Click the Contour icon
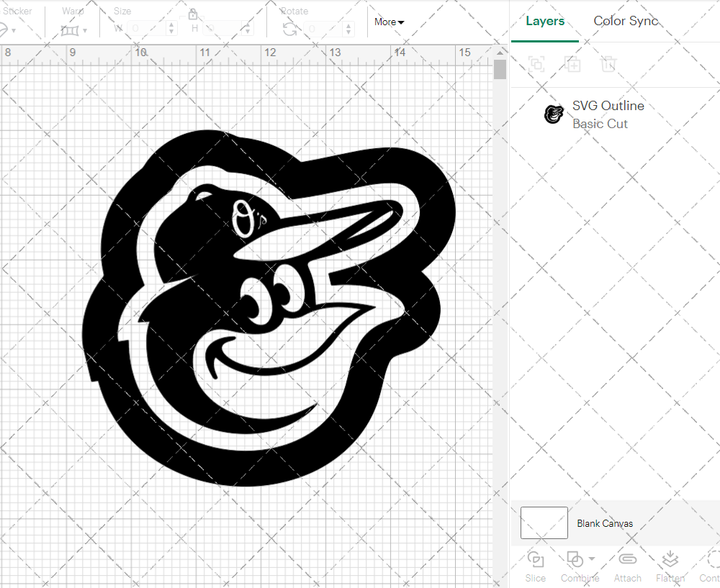720x588 pixels. 711,560
